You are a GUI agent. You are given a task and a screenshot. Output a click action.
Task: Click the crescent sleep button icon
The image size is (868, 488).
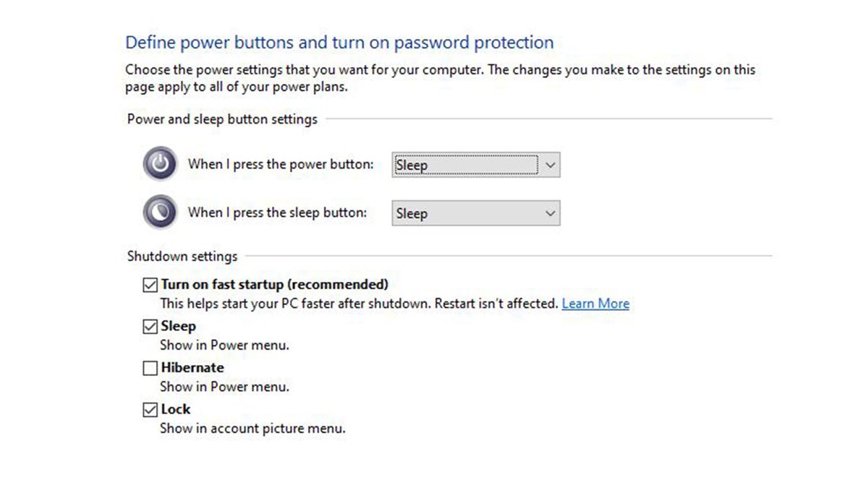coord(159,212)
